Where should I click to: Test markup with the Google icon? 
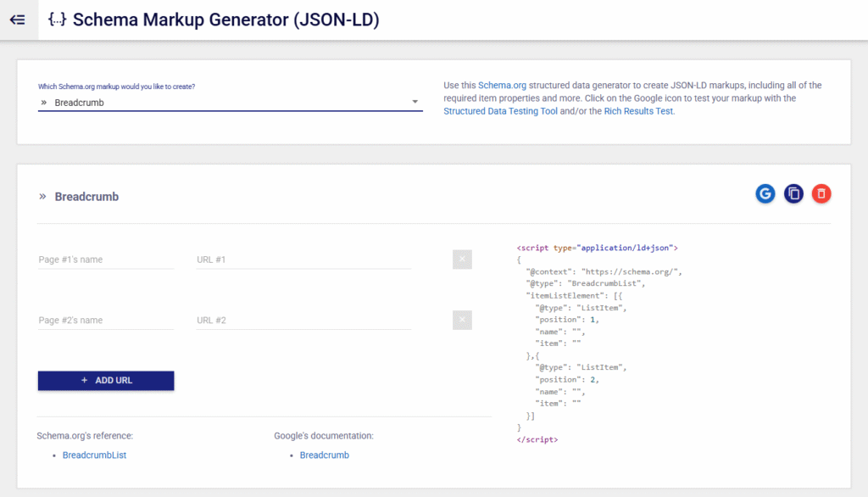point(765,194)
